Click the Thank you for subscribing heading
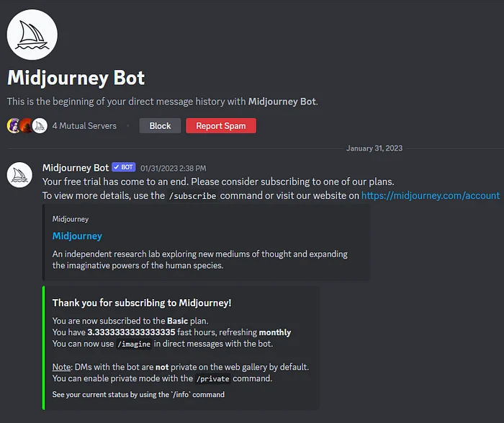Viewport: 504px width, 423px height. click(142, 303)
